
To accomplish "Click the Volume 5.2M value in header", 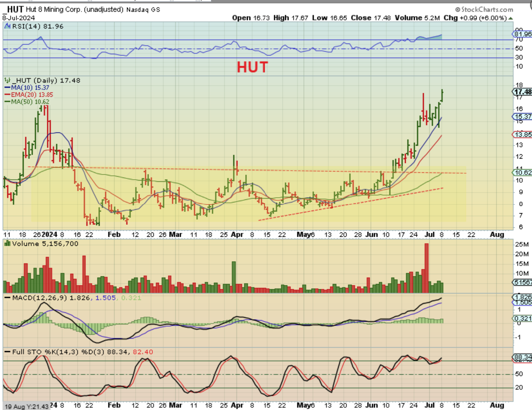I will click(x=417, y=18).
